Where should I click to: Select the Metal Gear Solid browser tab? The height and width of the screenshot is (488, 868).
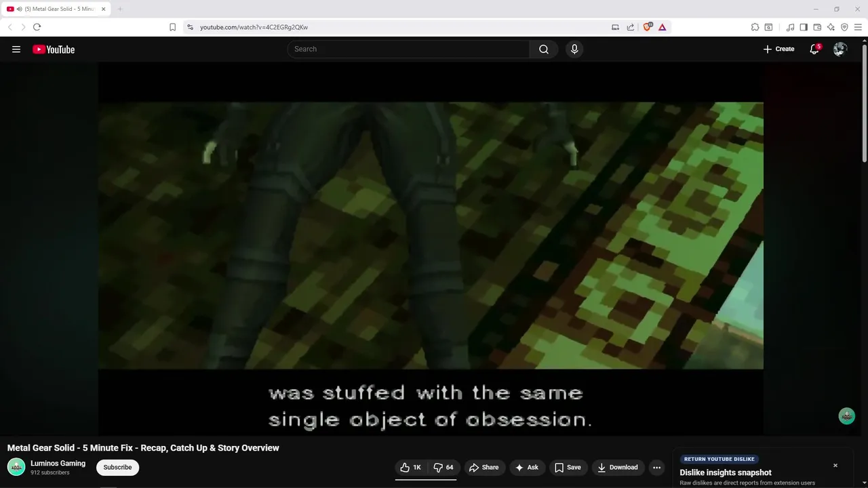coord(58,9)
